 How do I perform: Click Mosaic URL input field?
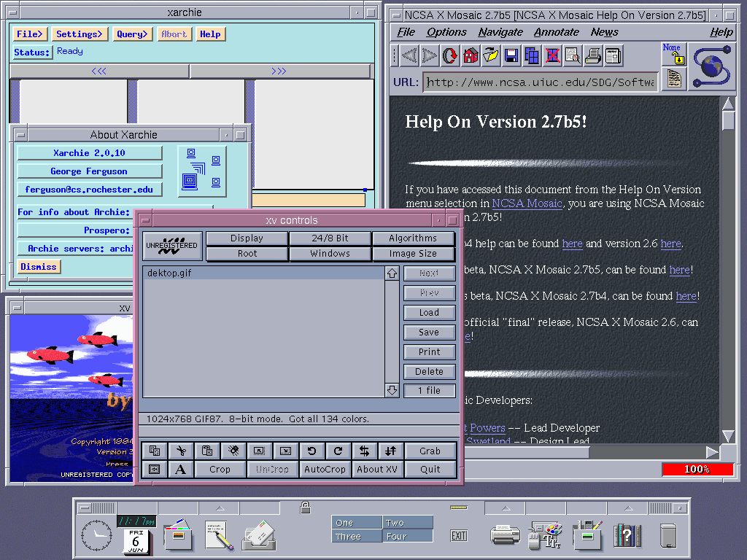point(541,82)
